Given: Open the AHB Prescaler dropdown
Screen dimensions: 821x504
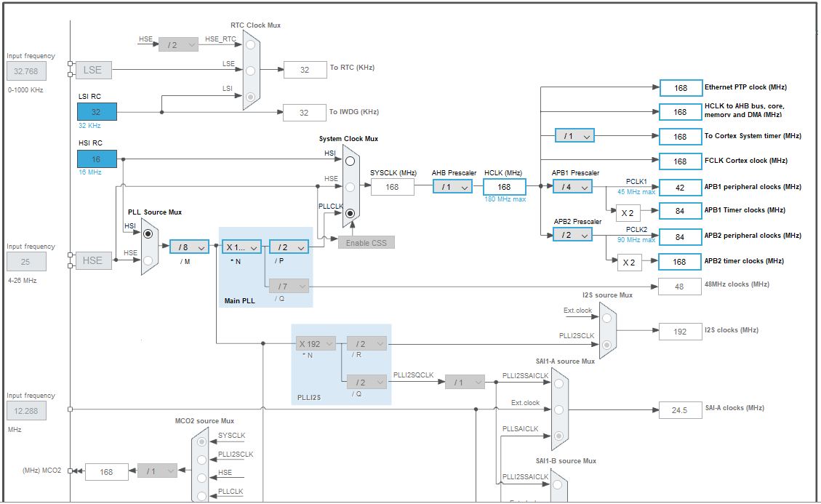Looking at the screenshot, I should [x=452, y=186].
